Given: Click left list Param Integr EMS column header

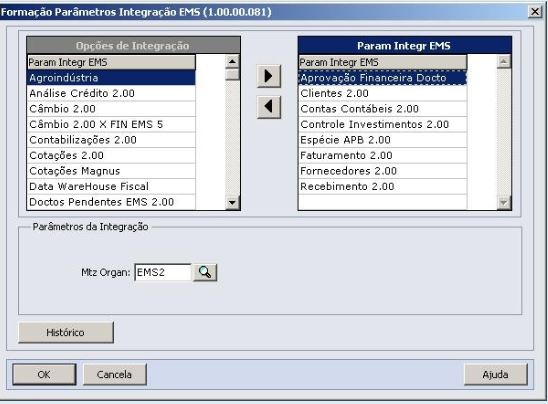Looking at the screenshot, I should [111, 62].
